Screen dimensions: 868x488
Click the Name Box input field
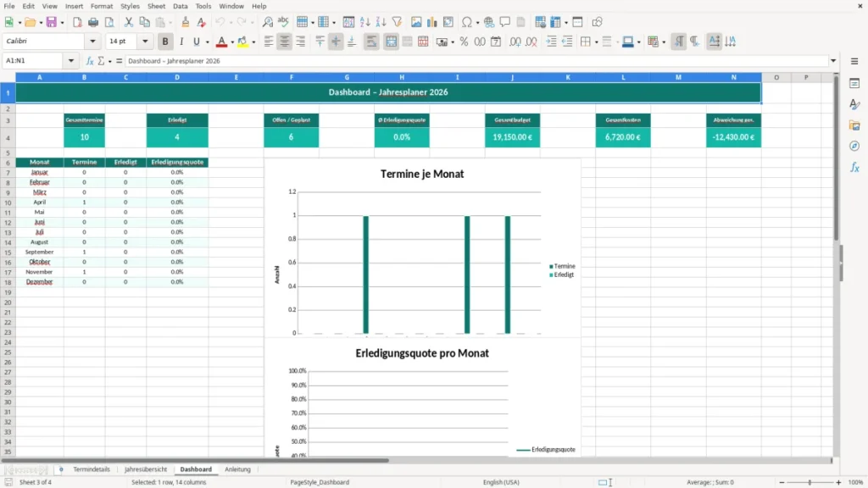point(34,61)
